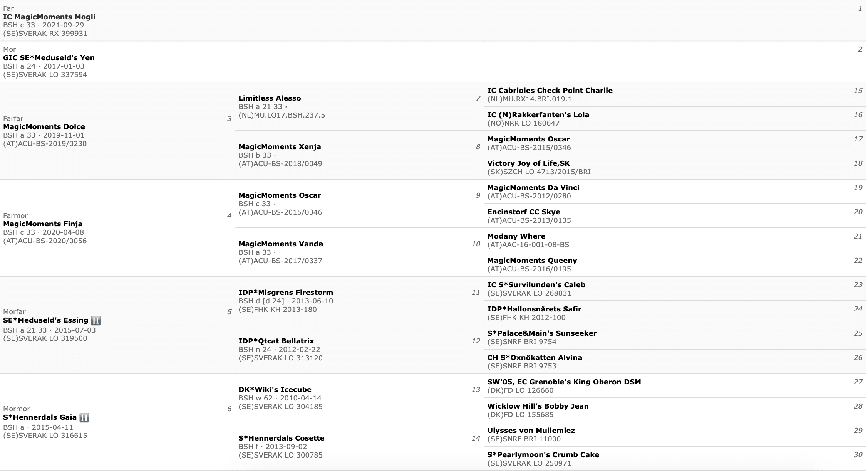The image size is (868, 471).
Task: Click registration (DK)FD LO 155685
Action: tap(520, 415)
